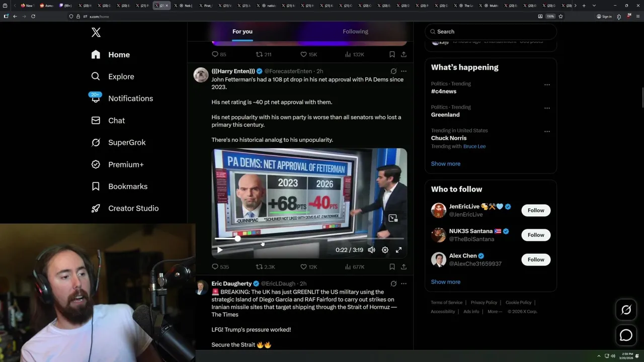Play the Fetterman video
Image resolution: width=644 pixels, height=362 pixels.
[220, 250]
